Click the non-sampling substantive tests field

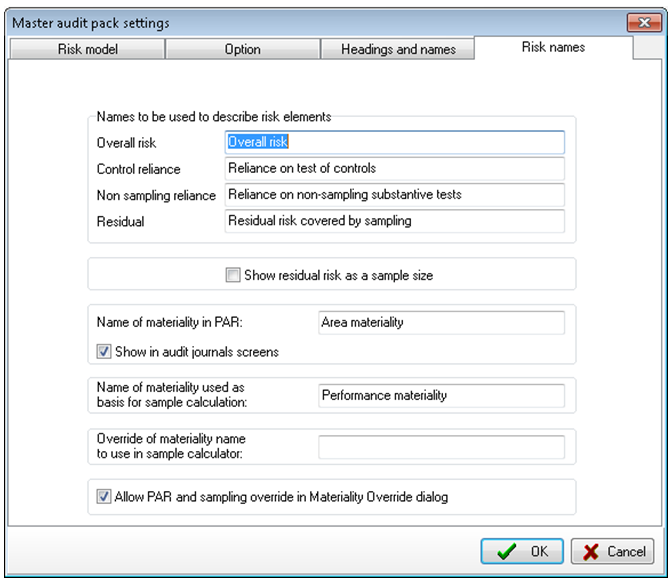click(395, 195)
